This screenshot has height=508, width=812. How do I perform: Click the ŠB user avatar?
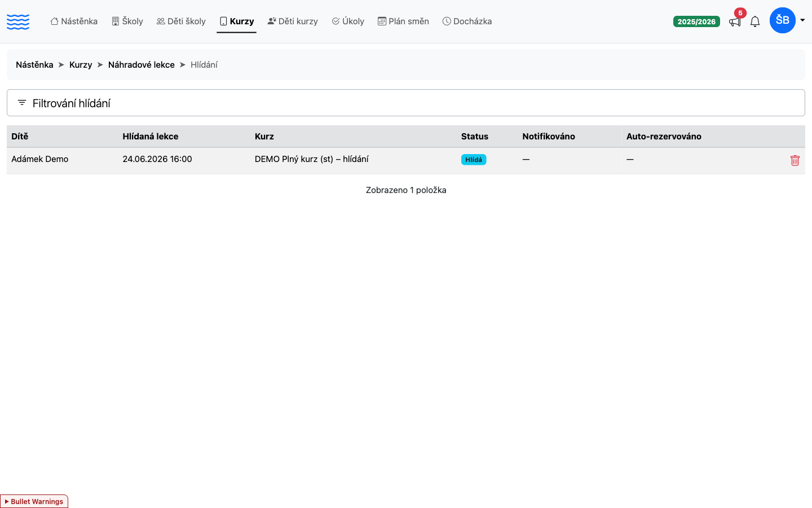pyautogui.click(x=783, y=20)
